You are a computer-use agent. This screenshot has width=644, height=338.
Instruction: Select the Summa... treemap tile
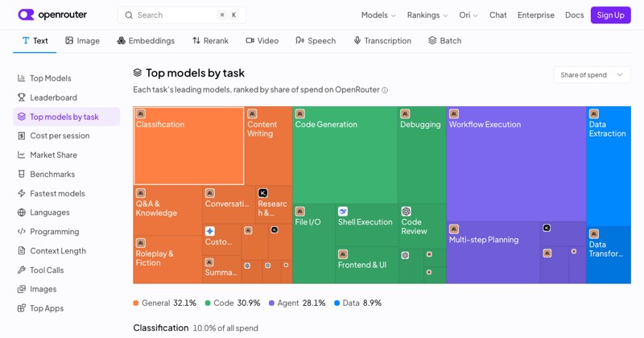(x=222, y=270)
